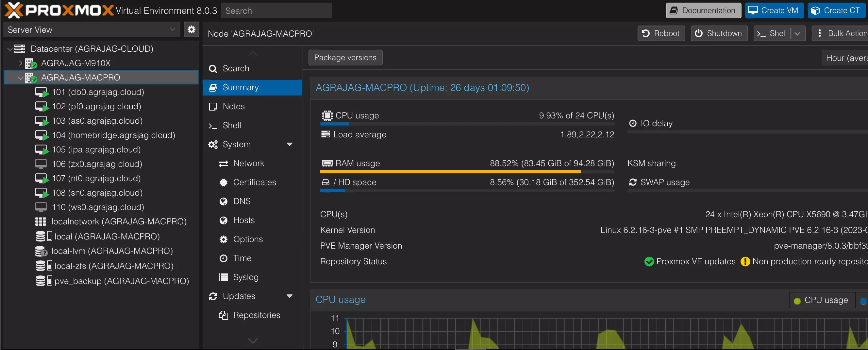Select the local-lvm storage icon
Screen dimensions: 868x350
(41, 251)
